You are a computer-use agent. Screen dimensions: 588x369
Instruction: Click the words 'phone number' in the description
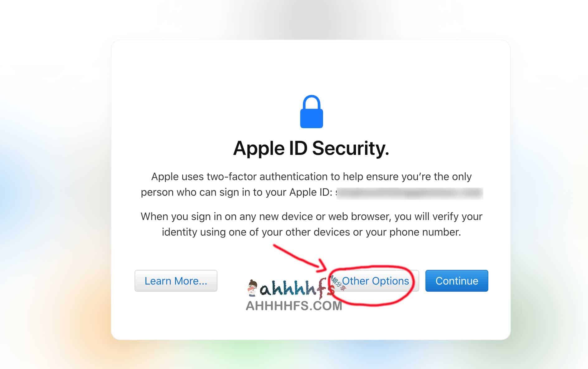(x=425, y=232)
